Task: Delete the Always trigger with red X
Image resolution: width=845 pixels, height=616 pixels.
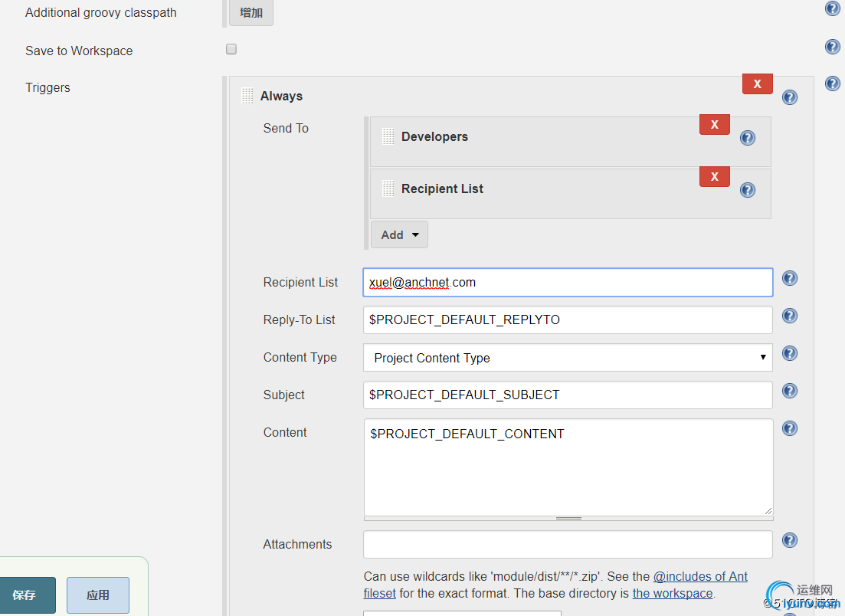Action: click(x=757, y=84)
